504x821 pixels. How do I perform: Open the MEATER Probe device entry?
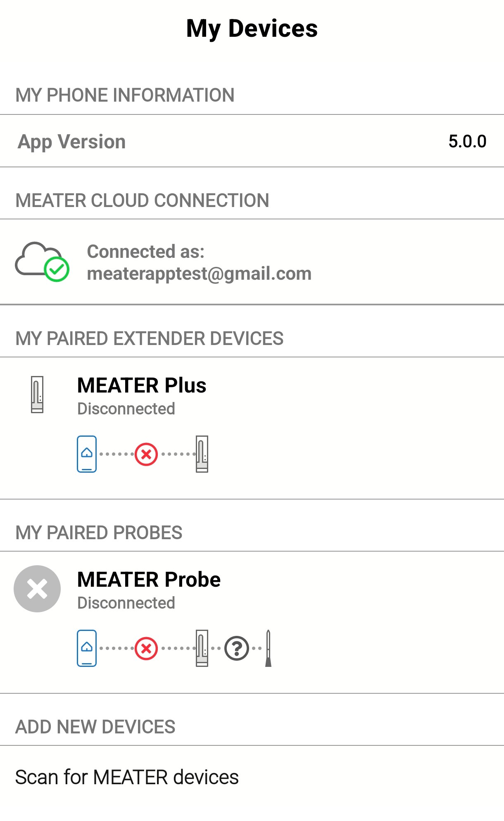252,622
